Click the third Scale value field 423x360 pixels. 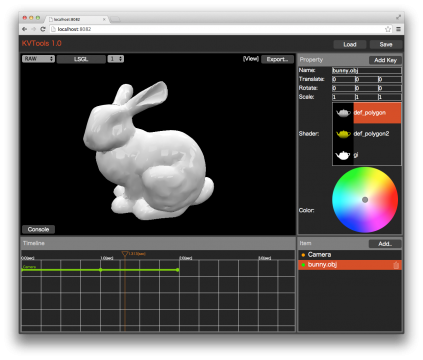tap(390, 97)
